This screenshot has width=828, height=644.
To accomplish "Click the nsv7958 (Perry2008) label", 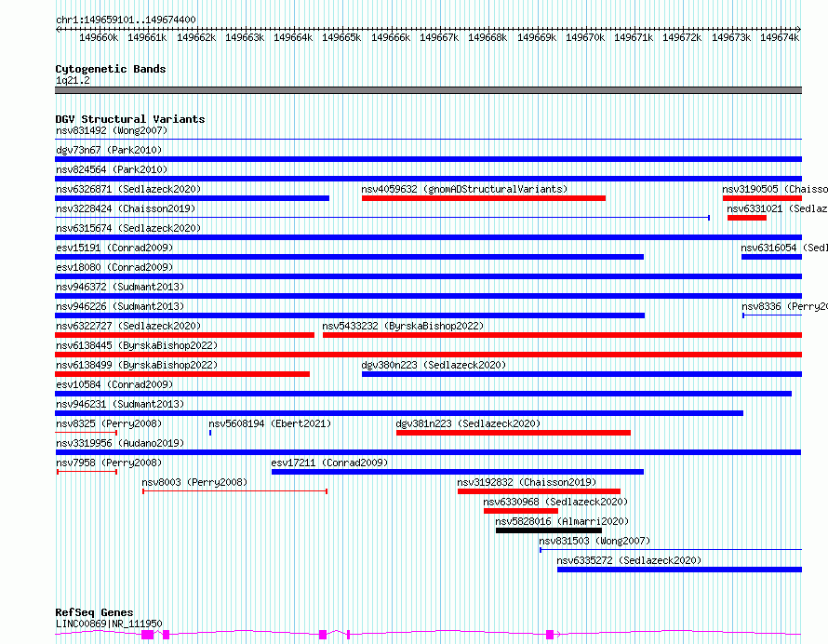I will click(109, 463).
